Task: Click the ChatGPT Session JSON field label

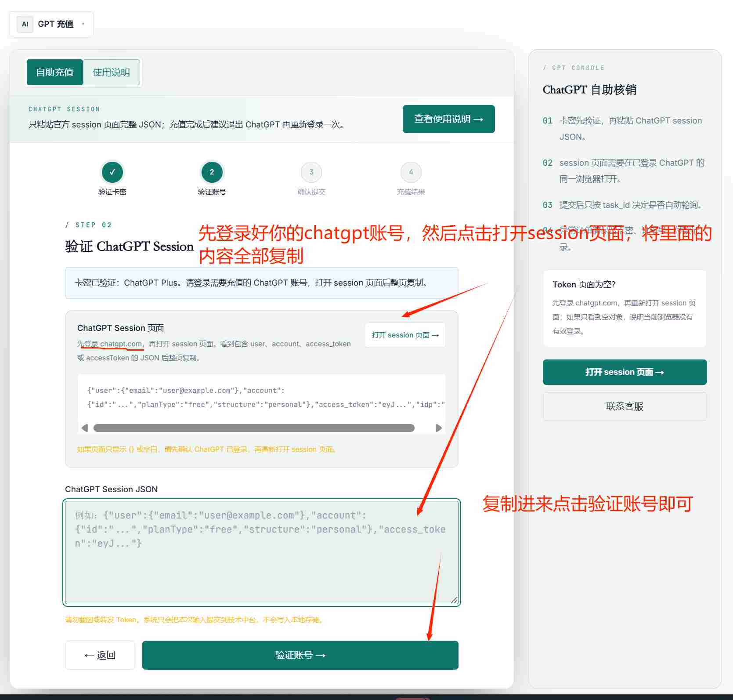Action: 111,489
